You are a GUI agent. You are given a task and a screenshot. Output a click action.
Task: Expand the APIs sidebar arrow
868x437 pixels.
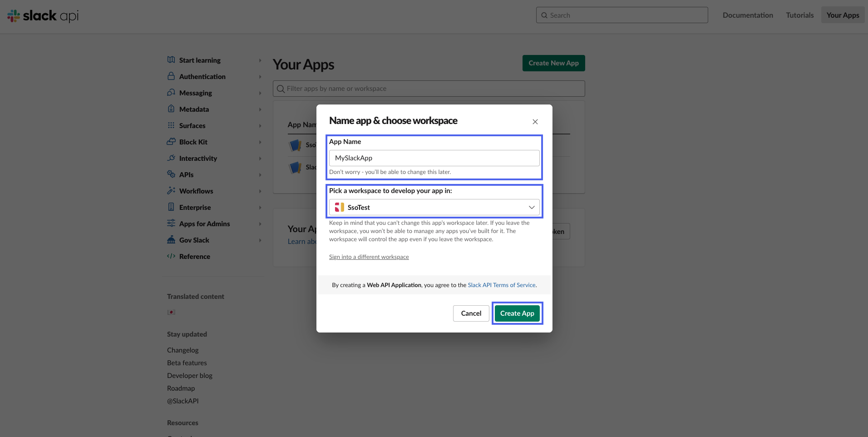[x=260, y=175]
